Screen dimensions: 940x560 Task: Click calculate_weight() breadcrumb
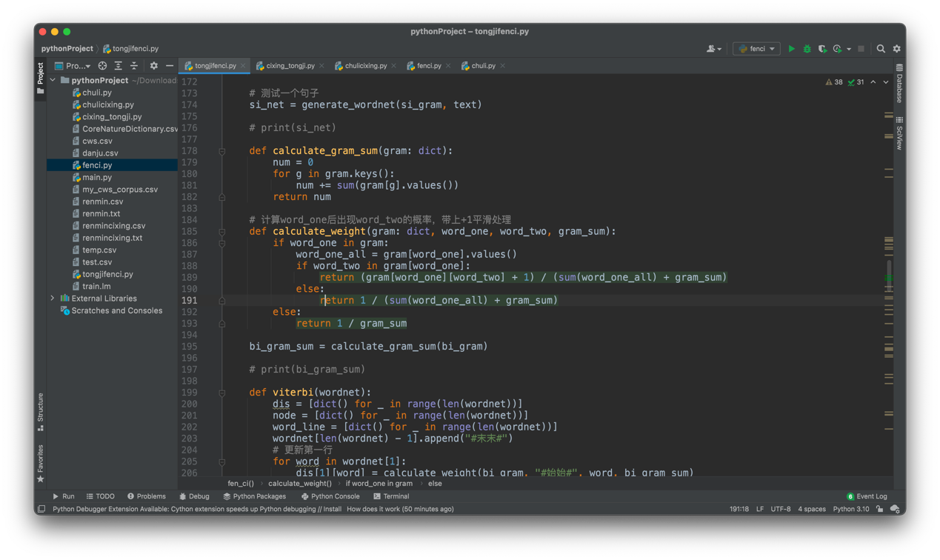300,484
